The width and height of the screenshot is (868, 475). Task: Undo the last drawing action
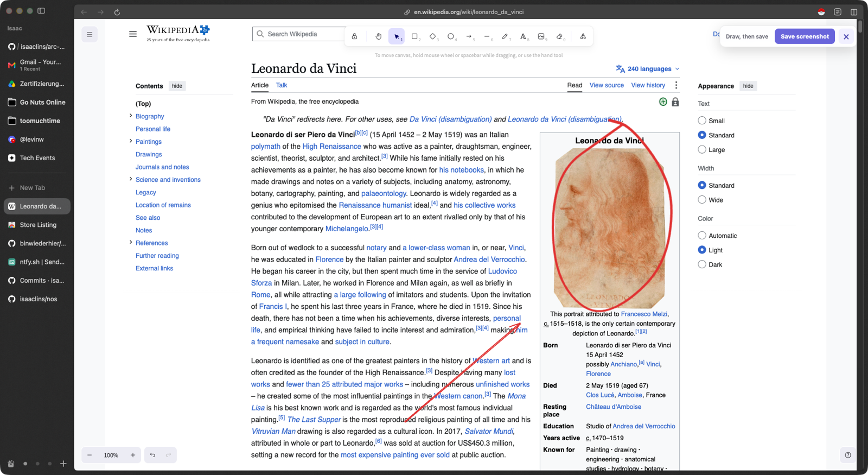click(152, 455)
